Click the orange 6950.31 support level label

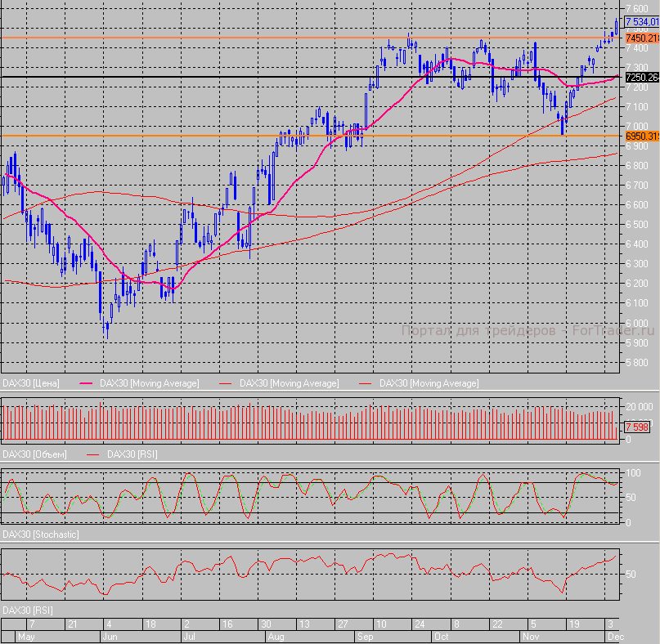[x=641, y=136]
